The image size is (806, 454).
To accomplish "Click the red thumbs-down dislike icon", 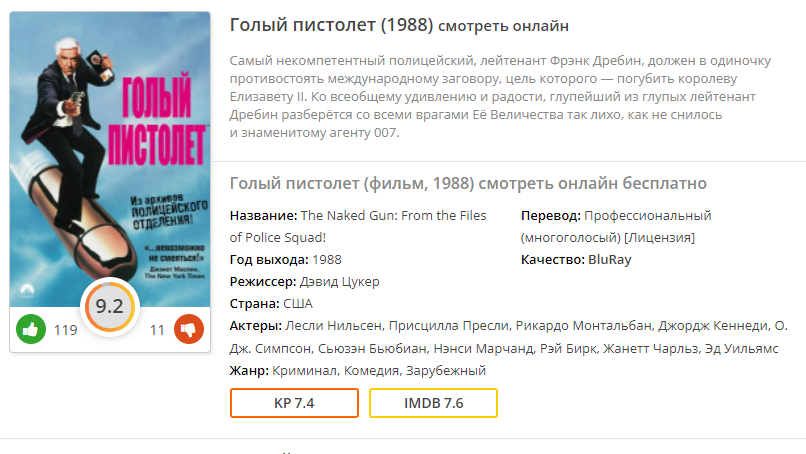I will pos(189,329).
